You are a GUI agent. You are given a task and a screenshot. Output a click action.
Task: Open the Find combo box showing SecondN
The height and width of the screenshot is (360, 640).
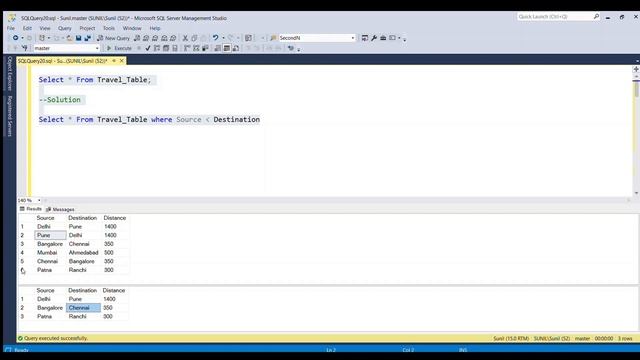pos(317,38)
